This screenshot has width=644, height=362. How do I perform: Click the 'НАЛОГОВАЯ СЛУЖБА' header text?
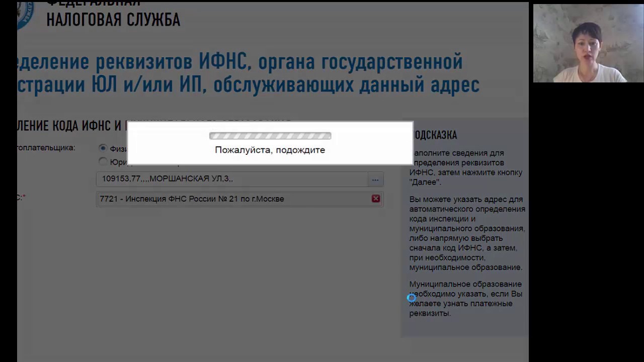coord(113,20)
